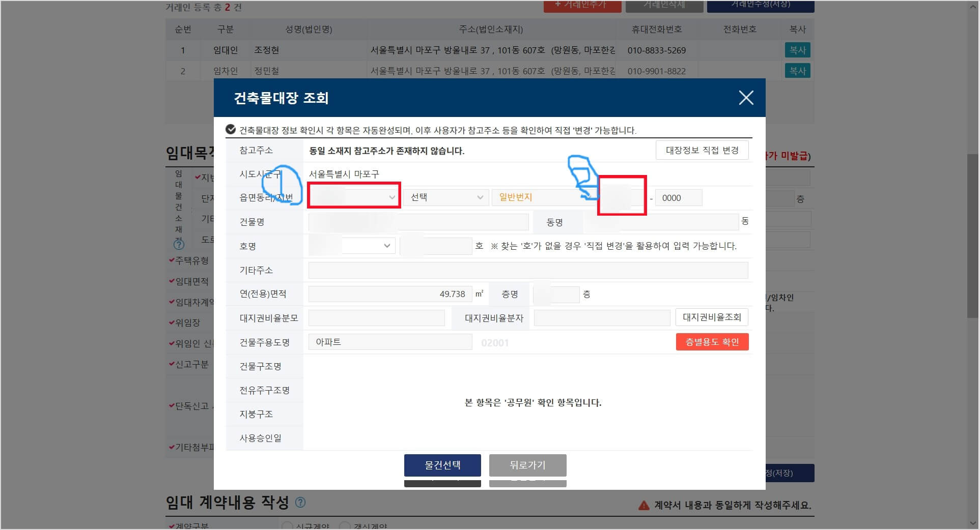Click the 02001 code next to 아파트
Viewport: 980px width, 530px height.
pyautogui.click(x=495, y=343)
